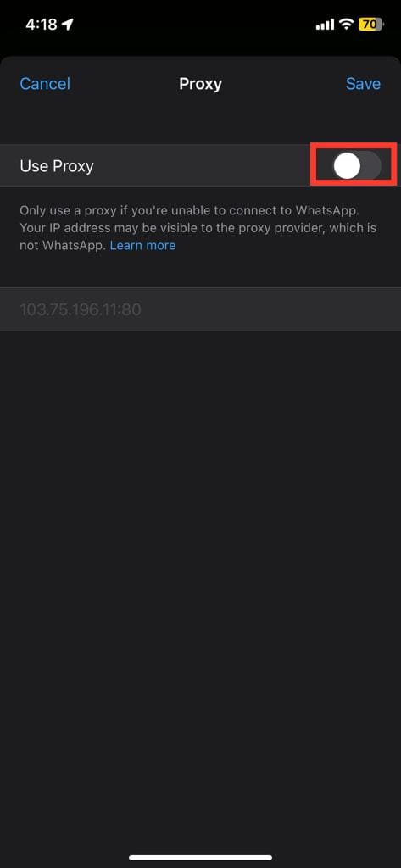Tap the yellow battery indicator showing 70
The height and width of the screenshot is (868, 401).
[x=370, y=25]
